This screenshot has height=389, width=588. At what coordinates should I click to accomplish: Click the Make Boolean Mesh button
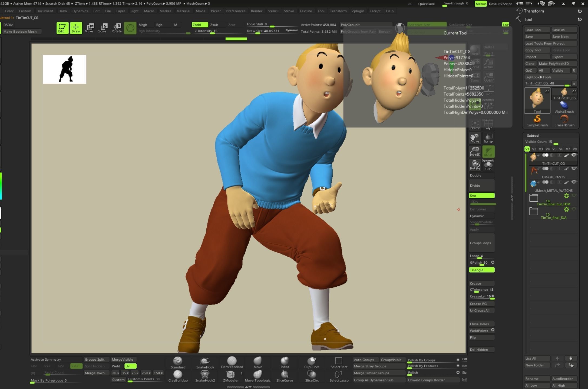pyautogui.click(x=22, y=31)
